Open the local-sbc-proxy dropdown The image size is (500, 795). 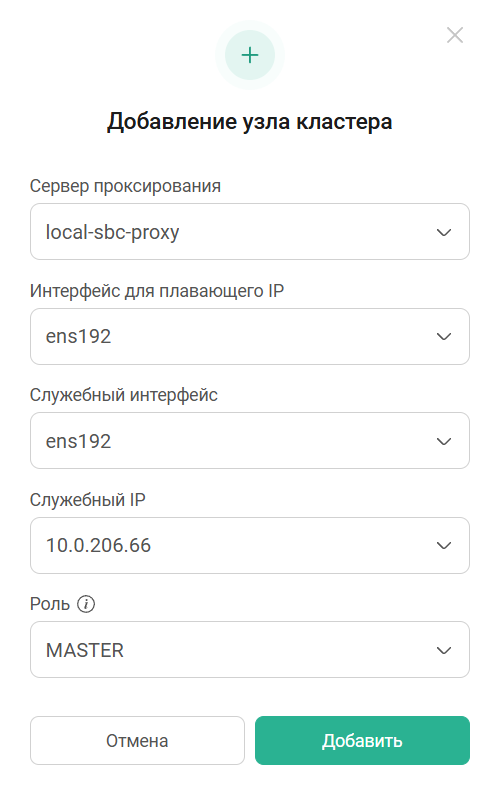pyautogui.click(x=249, y=232)
